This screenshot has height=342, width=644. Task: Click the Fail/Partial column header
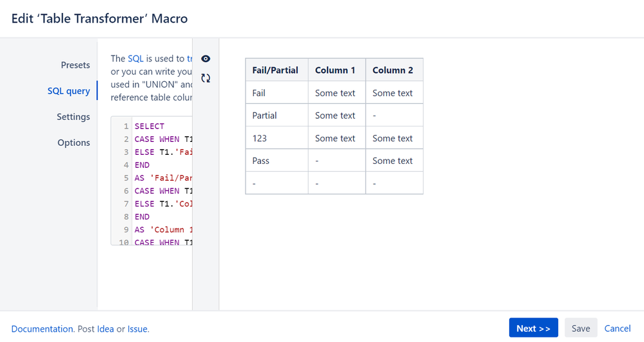tap(275, 70)
